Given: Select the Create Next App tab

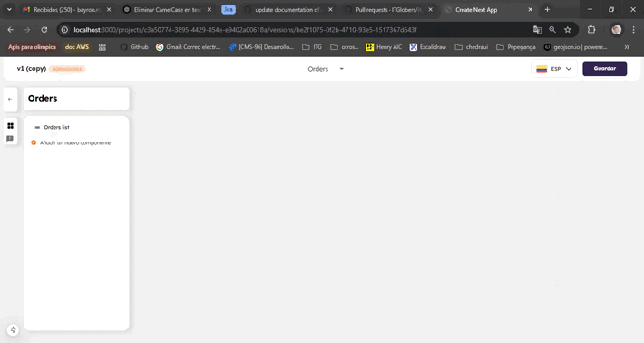Looking at the screenshot, I should (x=476, y=9).
